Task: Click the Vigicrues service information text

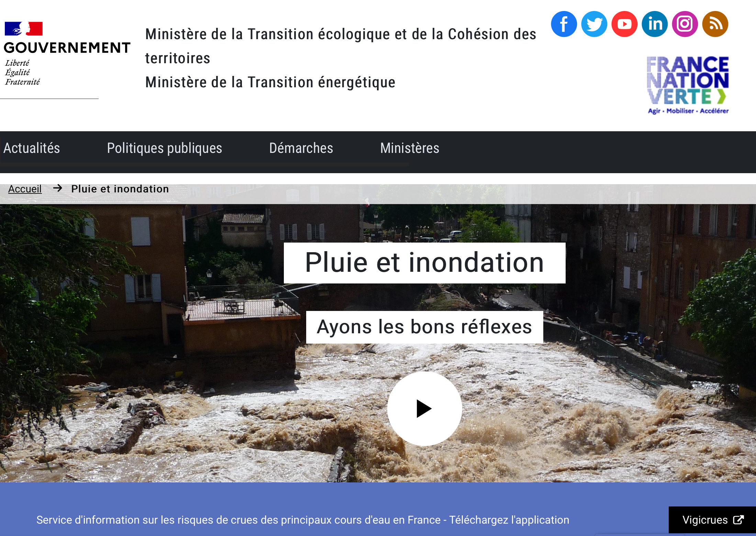Action: 303,520
